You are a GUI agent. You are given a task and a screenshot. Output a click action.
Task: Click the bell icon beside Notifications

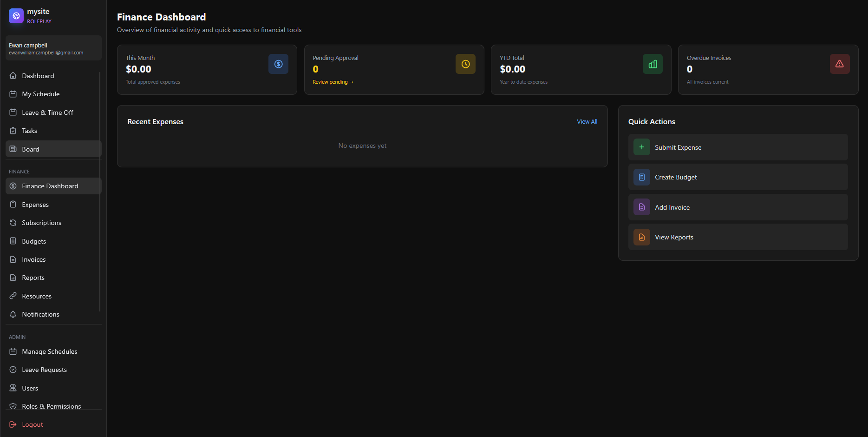(x=13, y=314)
